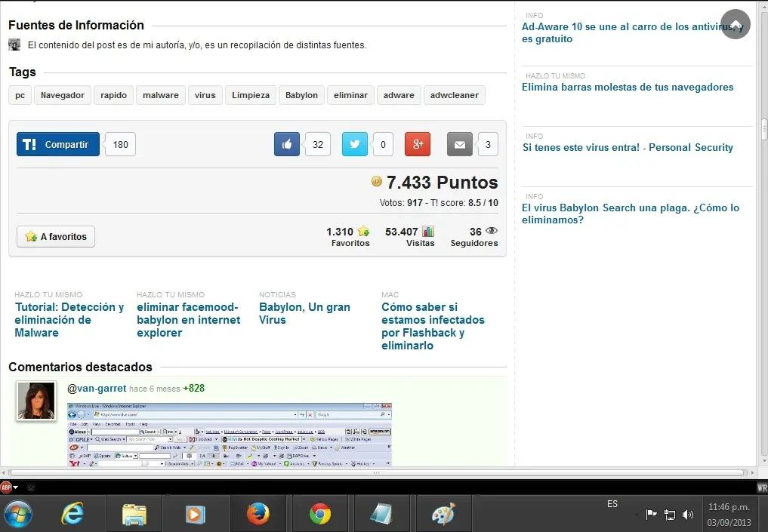This screenshot has height=532, width=768.
Task: Open the notepad app in taskbar
Action: pyautogui.click(x=381, y=514)
